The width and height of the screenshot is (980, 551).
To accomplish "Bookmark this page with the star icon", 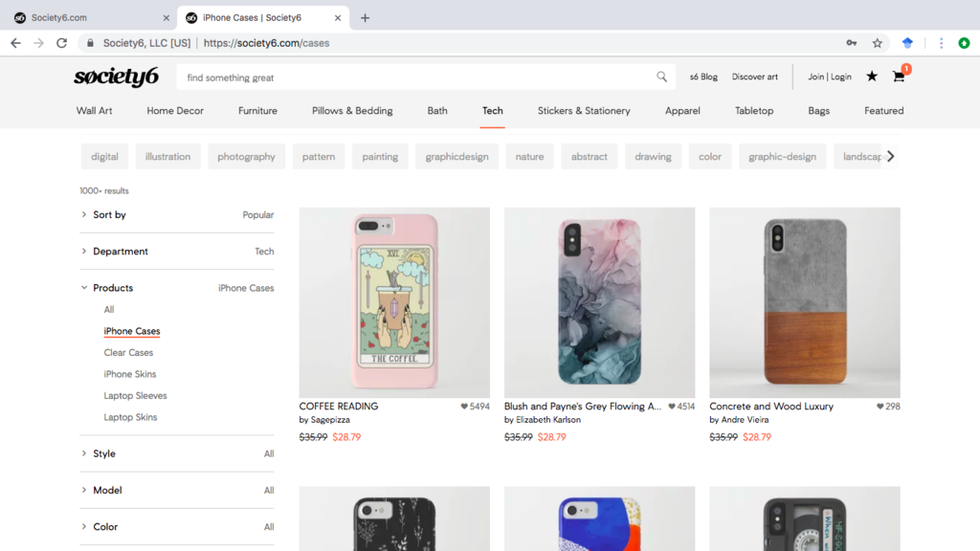I will point(878,43).
